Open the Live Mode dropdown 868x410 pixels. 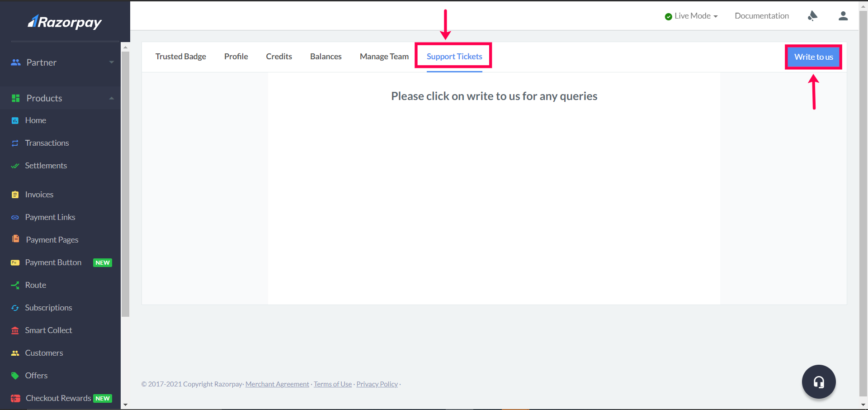[691, 16]
